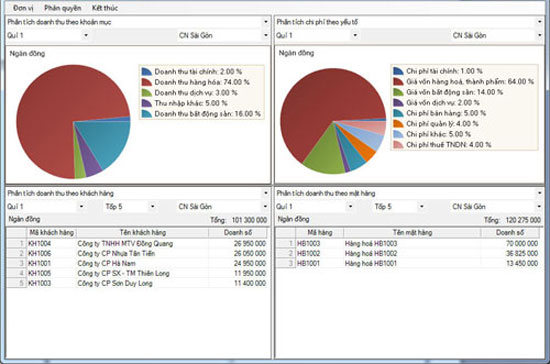Image resolution: width=550 pixels, height=364 pixels.
Task: Open the Phân quyền menu
Action: point(63,8)
